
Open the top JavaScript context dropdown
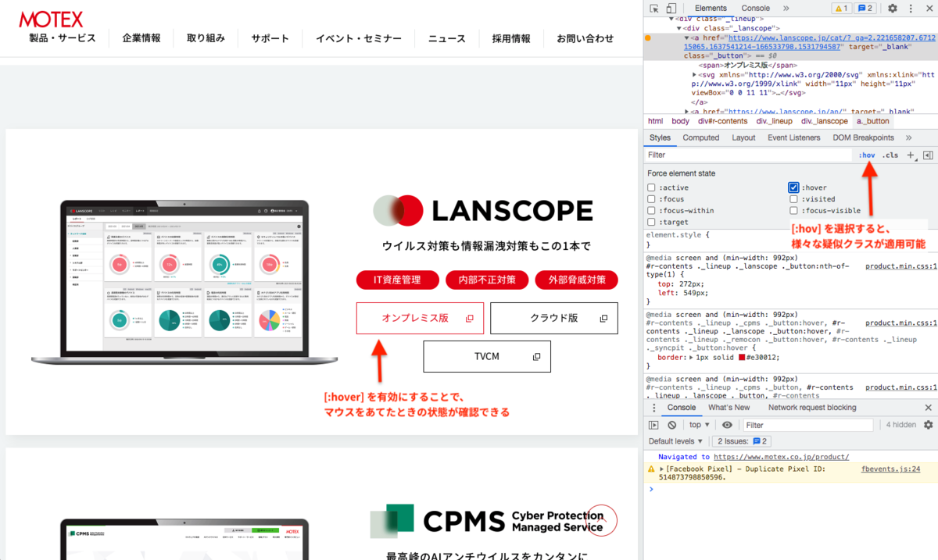700,425
